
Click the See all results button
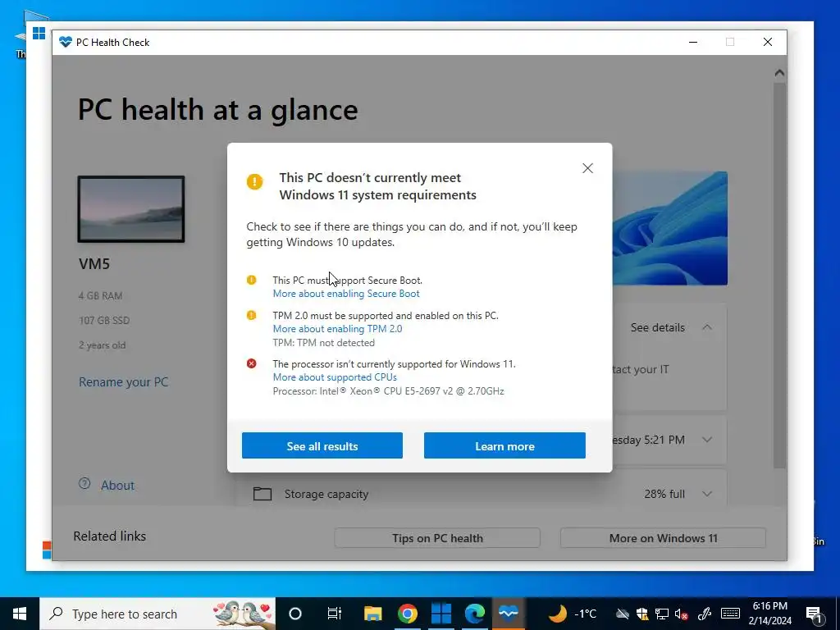point(322,445)
